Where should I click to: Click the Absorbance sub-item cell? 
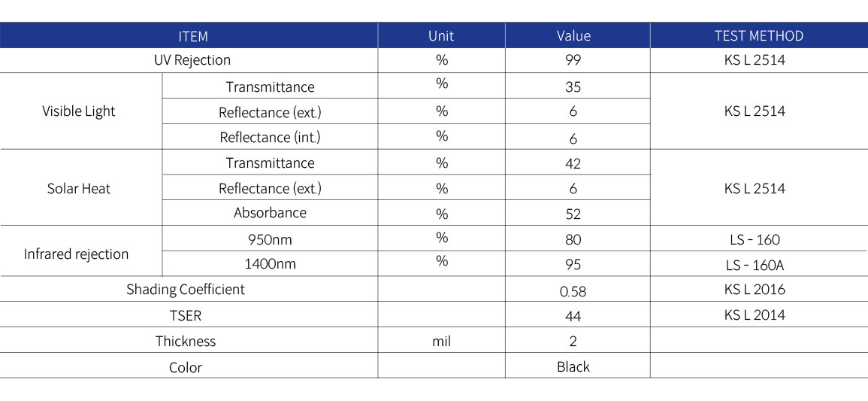click(x=270, y=213)
